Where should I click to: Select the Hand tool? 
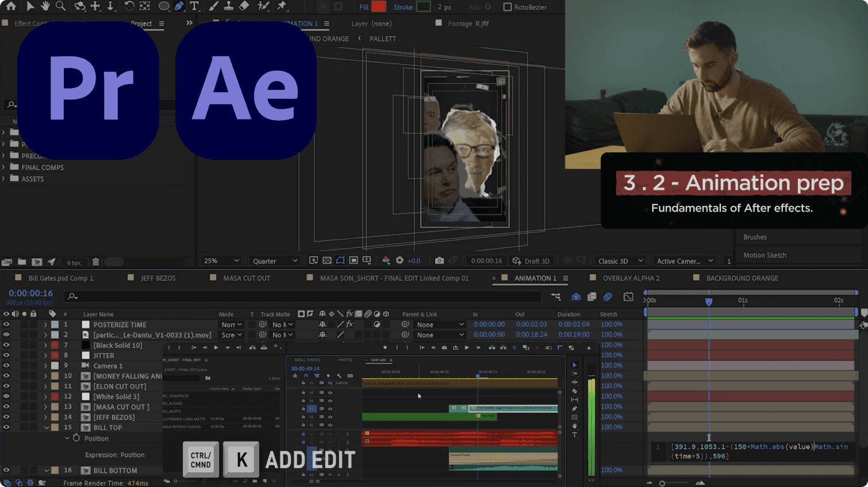45,6
